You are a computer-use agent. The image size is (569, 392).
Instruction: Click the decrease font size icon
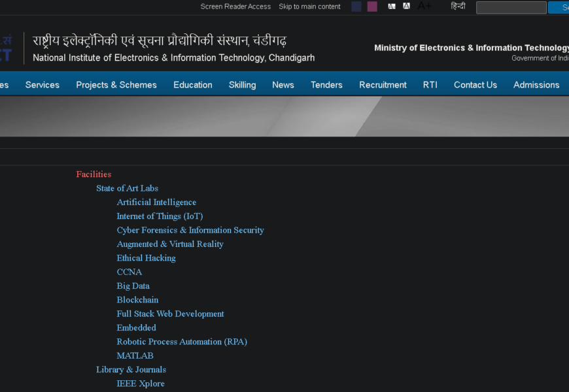[392, 7]
